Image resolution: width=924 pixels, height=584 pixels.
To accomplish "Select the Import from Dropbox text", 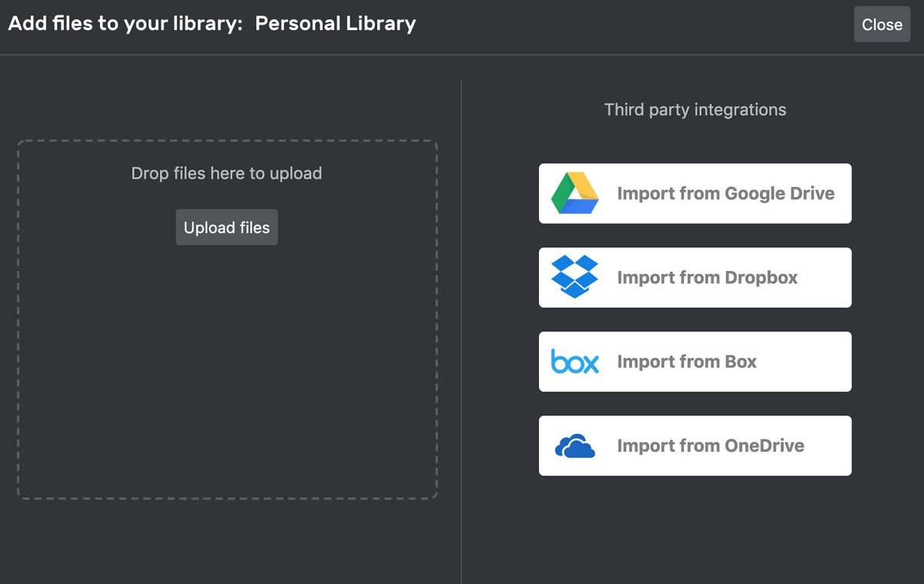I will (x=708, y=277).
